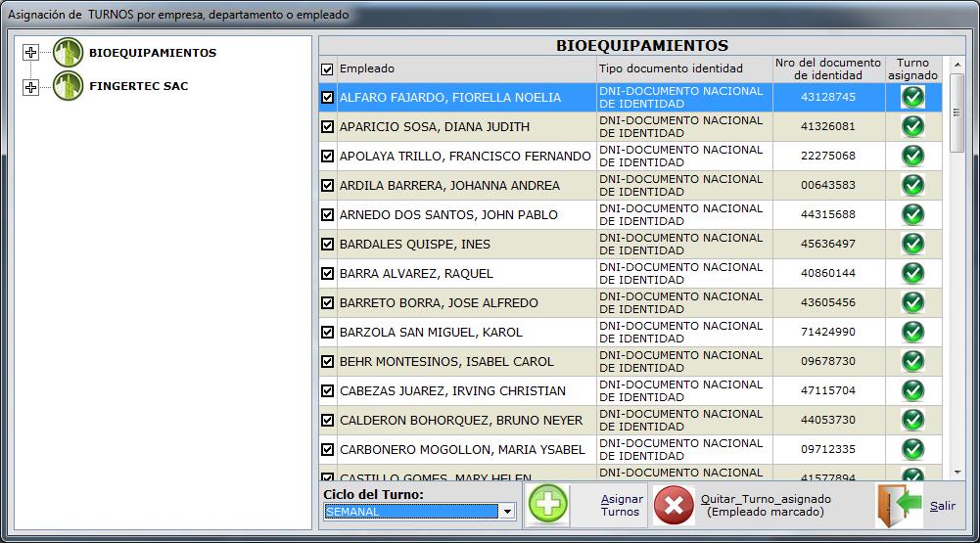The image size is (980, 543).
Task: Click the Asignar Turnos button label
Action: [x=622, y=505]
